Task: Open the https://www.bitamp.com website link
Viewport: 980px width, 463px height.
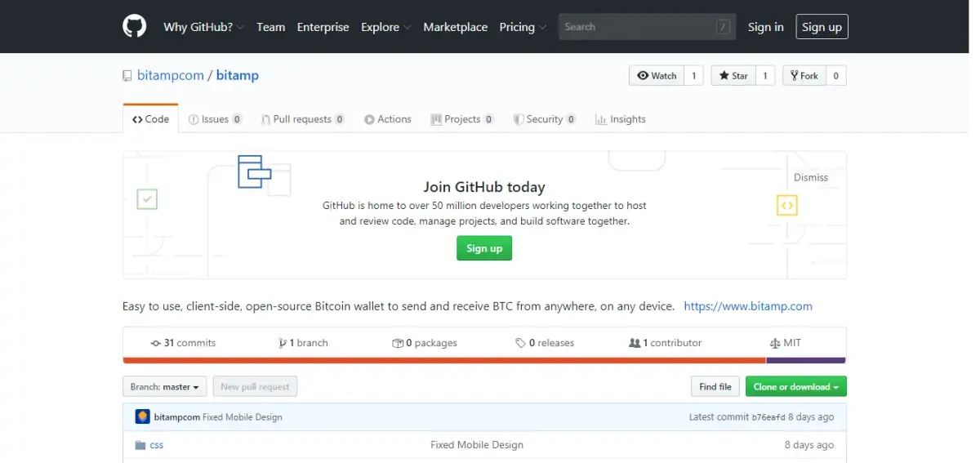Action: tap(748, 306)
